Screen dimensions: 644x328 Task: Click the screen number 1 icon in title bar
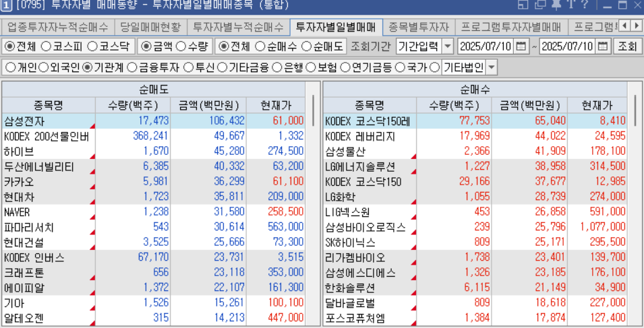[7, 6]
